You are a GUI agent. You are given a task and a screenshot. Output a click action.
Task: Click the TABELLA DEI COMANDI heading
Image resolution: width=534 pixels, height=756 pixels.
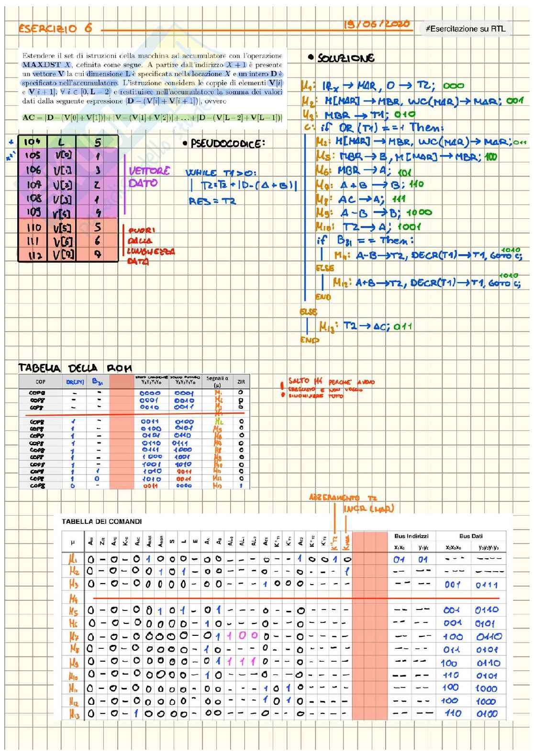point(101,521)
